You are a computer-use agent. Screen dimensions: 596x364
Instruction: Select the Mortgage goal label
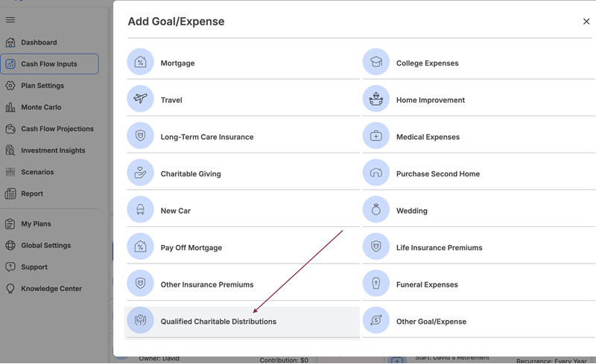pyautogui.click(x=177, y=63)
